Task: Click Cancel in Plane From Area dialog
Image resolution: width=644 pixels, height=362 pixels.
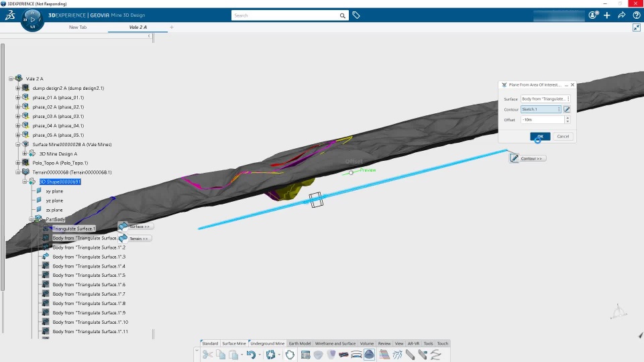Action: pos(563,136)
